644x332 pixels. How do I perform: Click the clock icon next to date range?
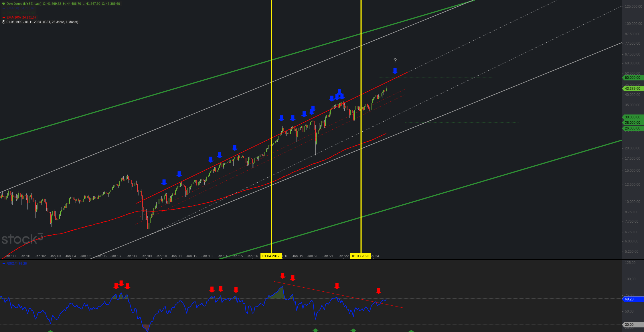3,22
